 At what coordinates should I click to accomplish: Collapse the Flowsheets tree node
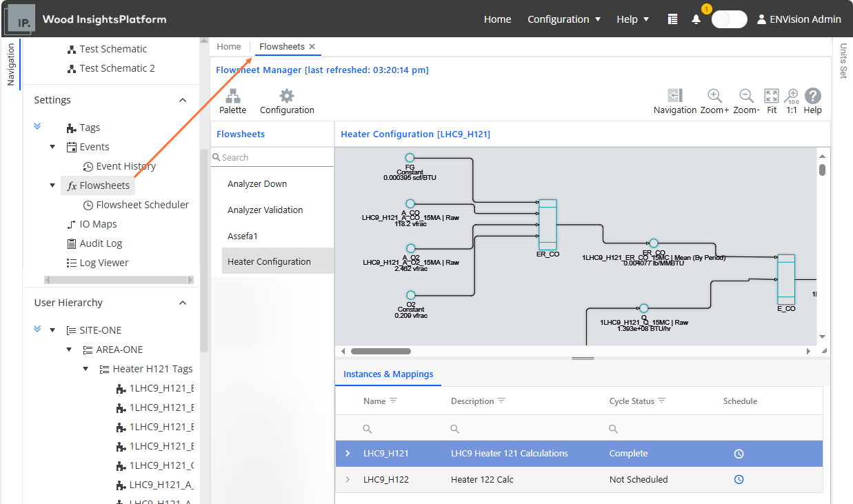[53, 185]
